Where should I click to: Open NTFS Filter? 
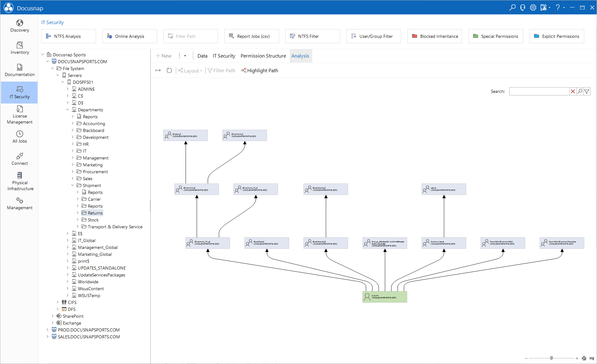313,36
